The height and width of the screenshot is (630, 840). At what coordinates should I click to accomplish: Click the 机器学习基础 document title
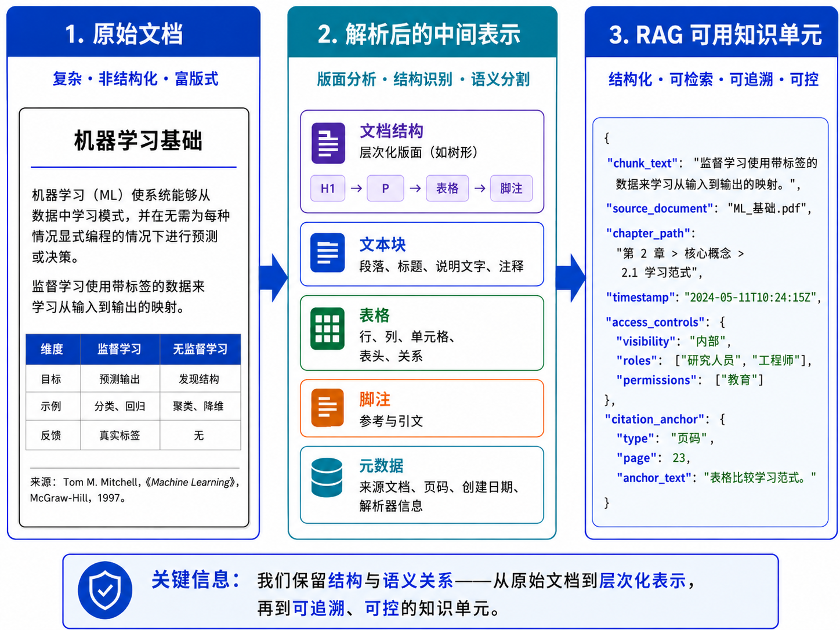[x=139, y=140]
